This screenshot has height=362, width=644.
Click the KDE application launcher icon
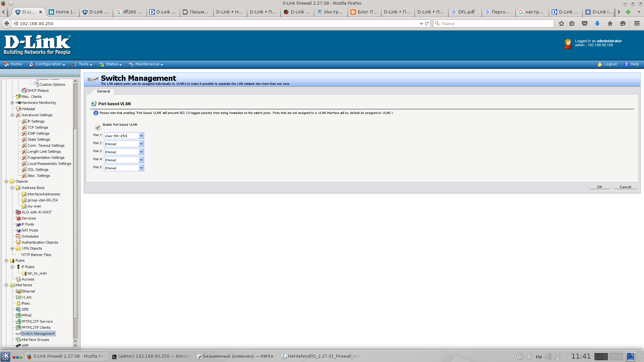[x=5, y=356]
